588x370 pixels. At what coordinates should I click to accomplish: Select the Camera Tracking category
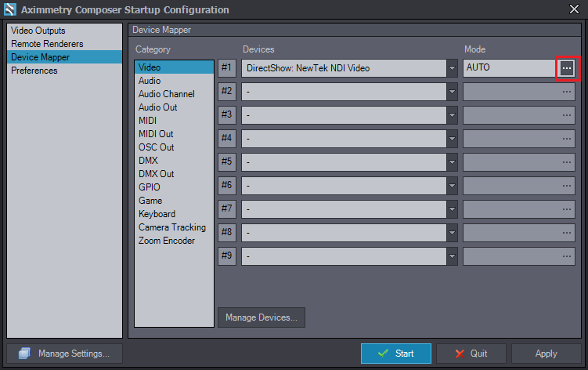click(172, 227)
